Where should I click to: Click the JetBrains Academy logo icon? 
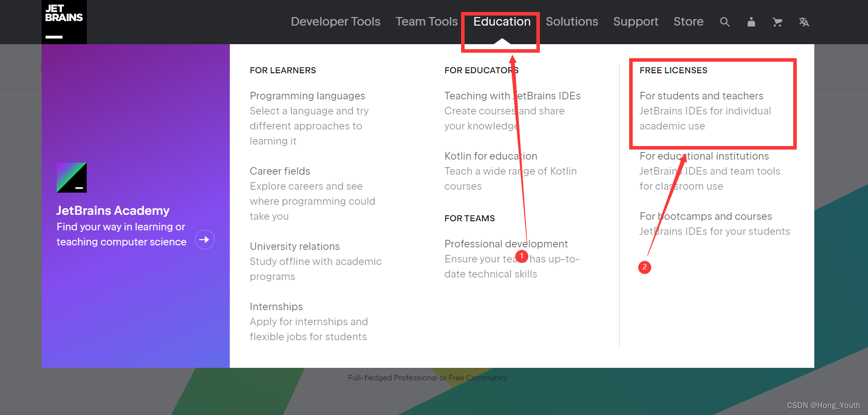pyautogui.click(x=72, y=178)
